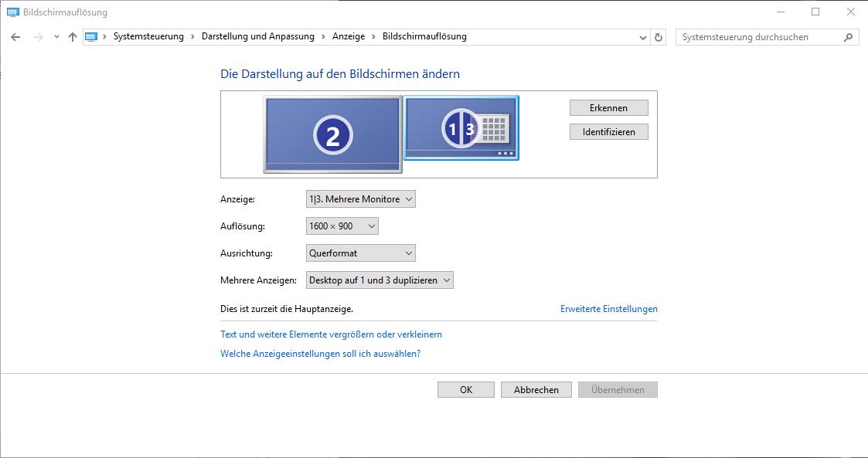Click the Identifizieren button
The height and width of the screenshot is (458, 868).
608,131
